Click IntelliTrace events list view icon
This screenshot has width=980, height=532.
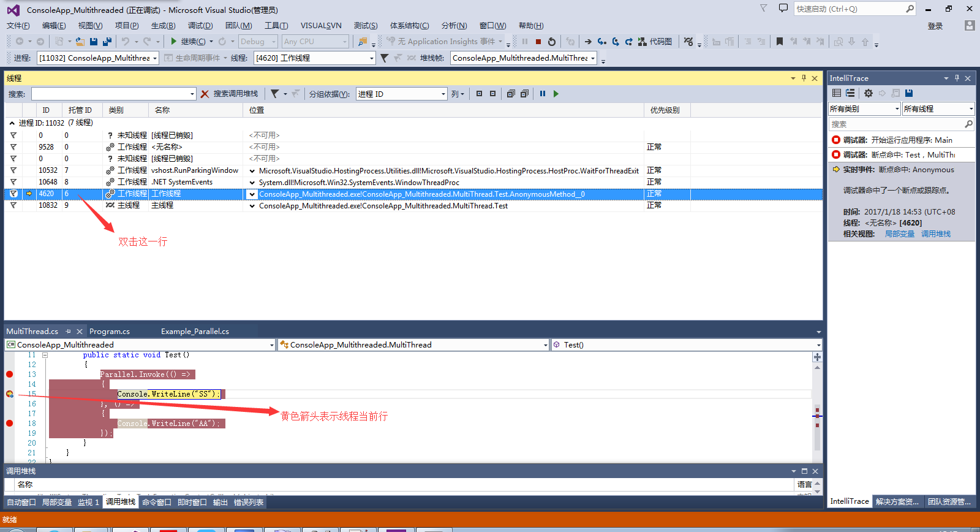pyautogui.click(x=837, y=93)
